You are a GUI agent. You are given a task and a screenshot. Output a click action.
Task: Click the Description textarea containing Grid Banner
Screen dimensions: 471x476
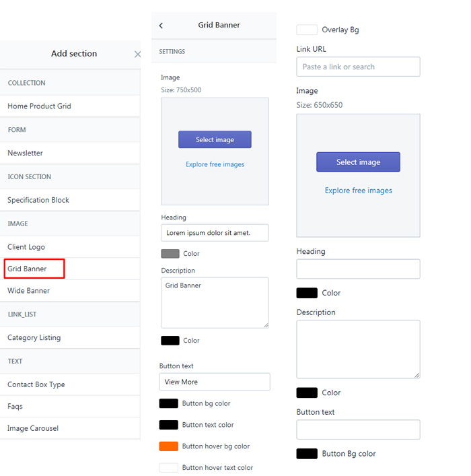pyautogui.click(x=215, y=303)
